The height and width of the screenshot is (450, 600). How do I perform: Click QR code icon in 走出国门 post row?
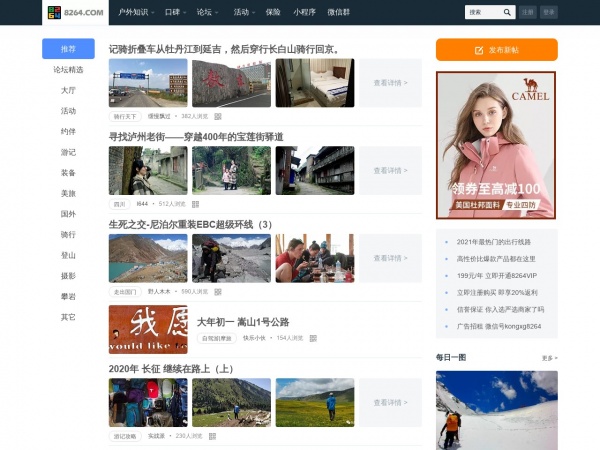coord(218,292)
